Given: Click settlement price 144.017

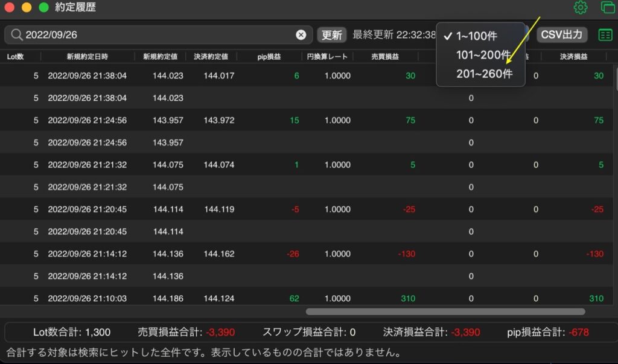Looking at the screenshot, I should pyautogui.click(x=219, y=75).
